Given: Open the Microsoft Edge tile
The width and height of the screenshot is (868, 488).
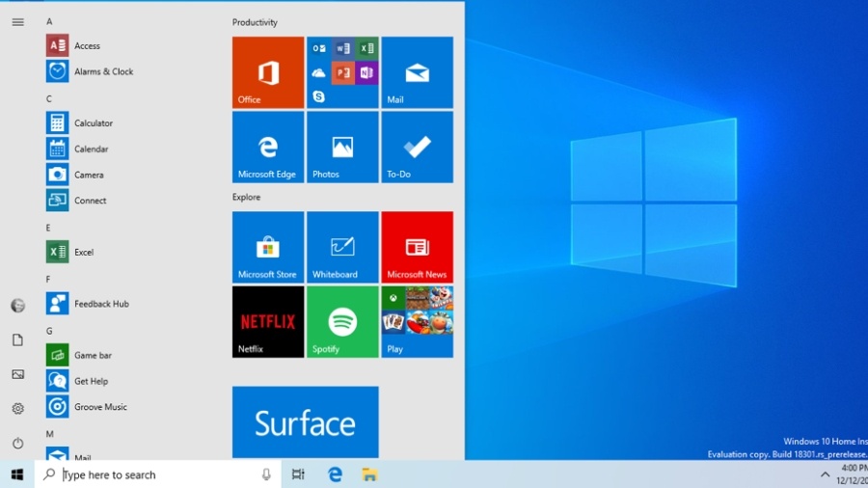Looking at the screenshot, I should [x=268, y=148].
